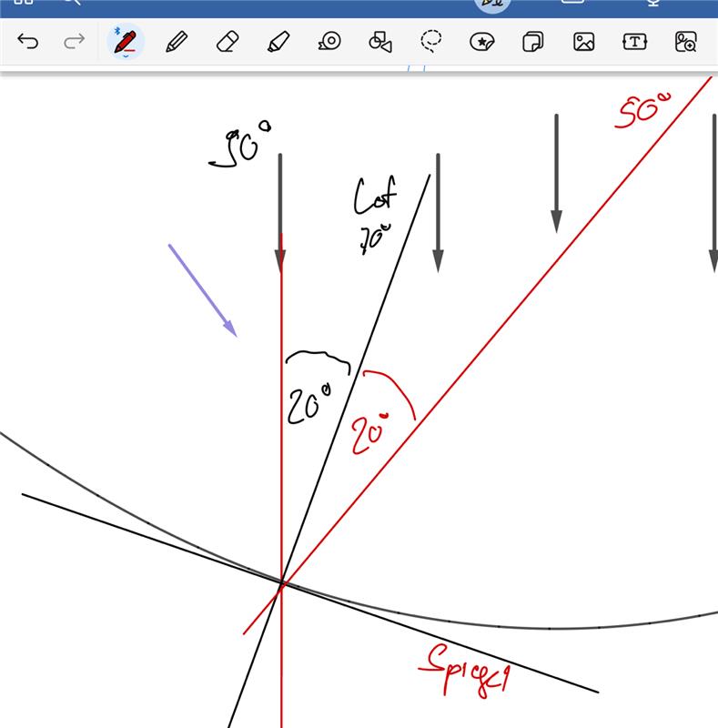This screenshot has height=728, width=718.
Task: Pick the tape tool
Action: tap(329, 42)
